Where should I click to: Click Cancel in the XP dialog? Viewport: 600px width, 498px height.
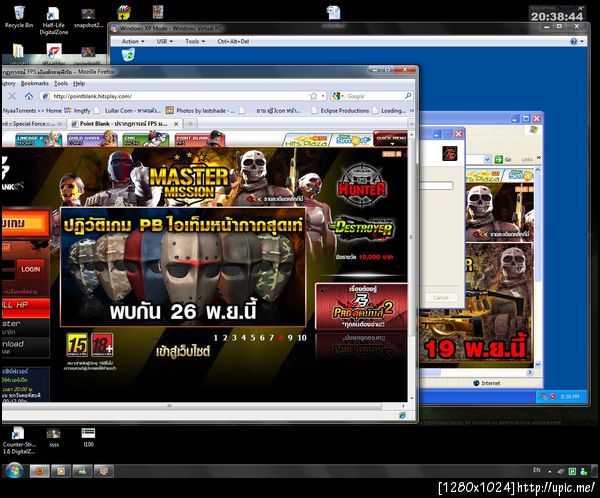pyautogui.click(x=441, y=297)
